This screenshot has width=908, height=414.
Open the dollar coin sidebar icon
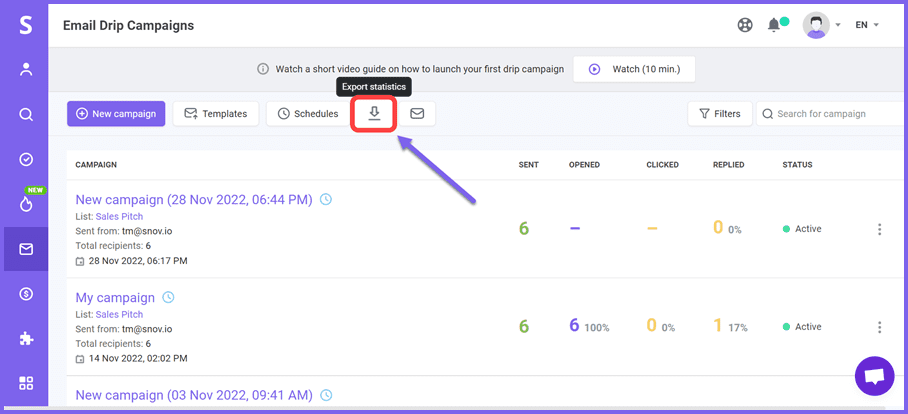(25, 294)
